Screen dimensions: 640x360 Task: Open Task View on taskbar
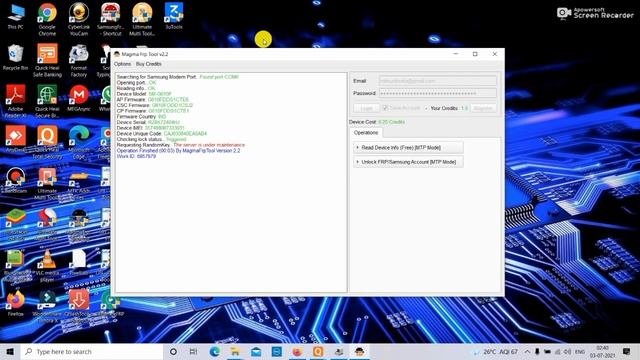pyautogui.click(x=193, y=351)
